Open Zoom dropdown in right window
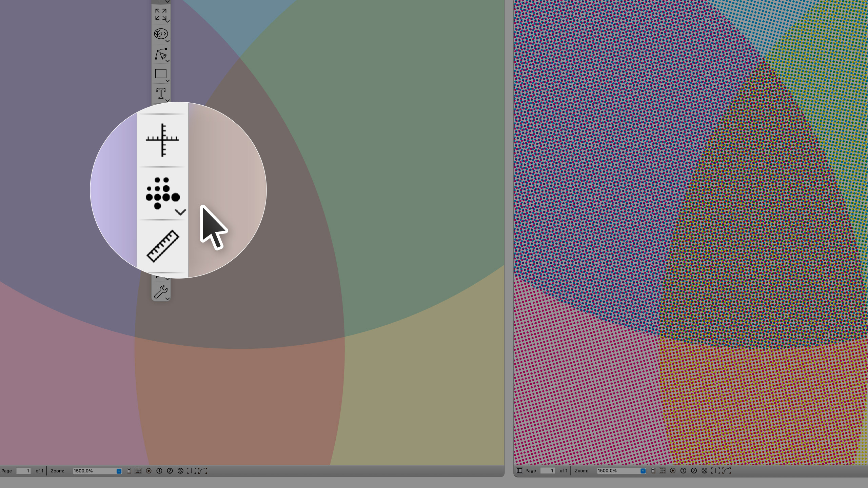 [x=643, y=471]
